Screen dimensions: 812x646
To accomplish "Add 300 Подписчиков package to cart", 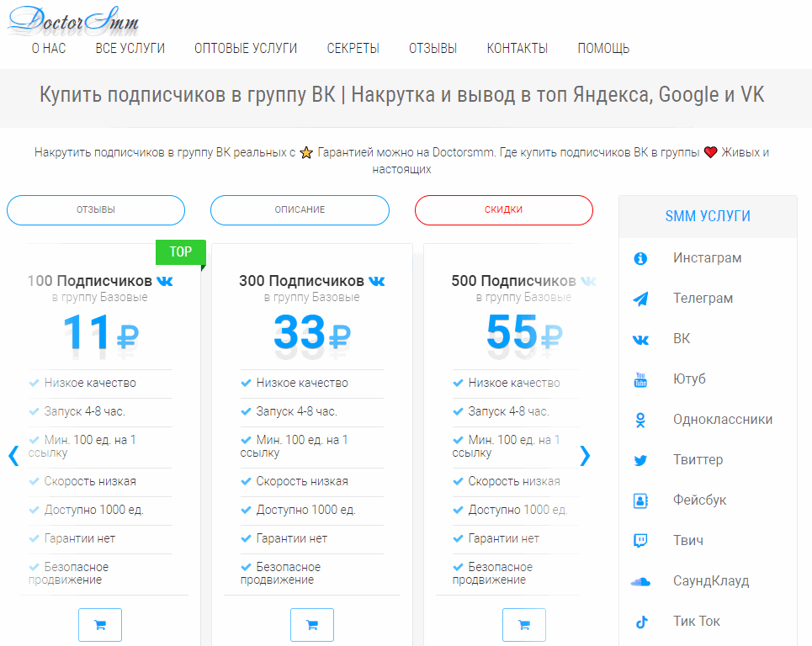I will [x=312, y=625].
